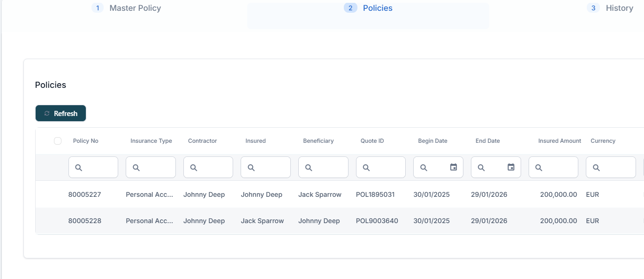Toggle the select-all policies checkbox
This screenshot has width=644, height=279.
pos(58,141)
